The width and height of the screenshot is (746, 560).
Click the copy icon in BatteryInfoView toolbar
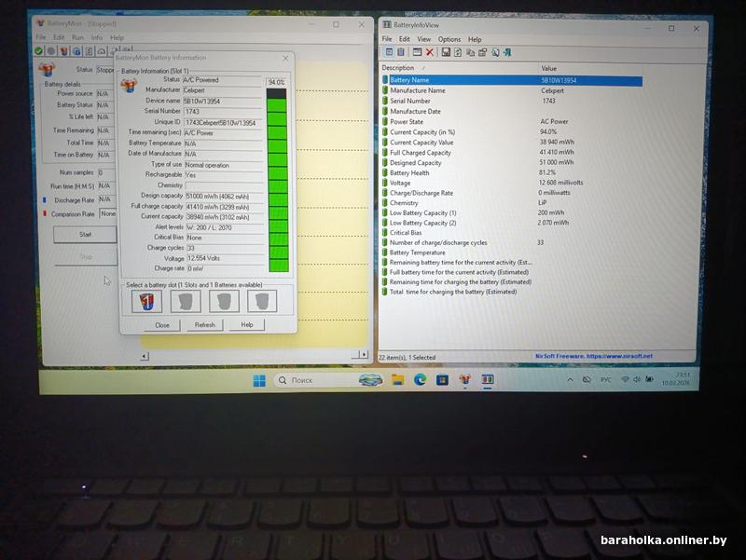click(470, 52)
